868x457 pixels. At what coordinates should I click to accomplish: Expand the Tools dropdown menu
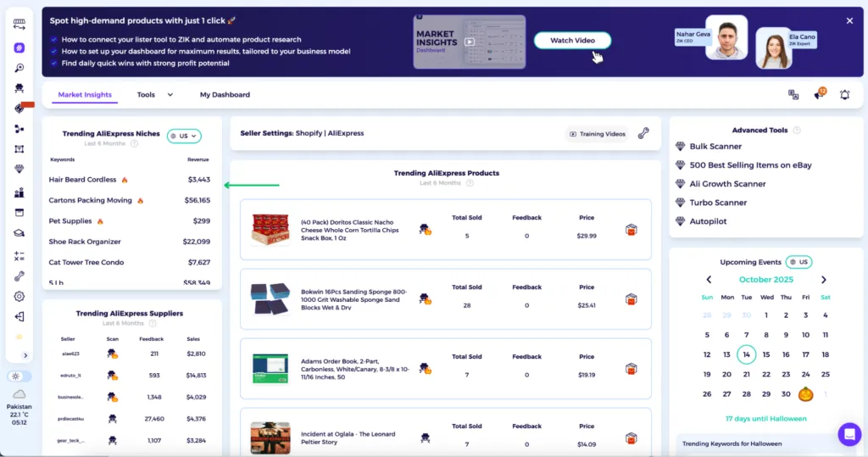155,95
